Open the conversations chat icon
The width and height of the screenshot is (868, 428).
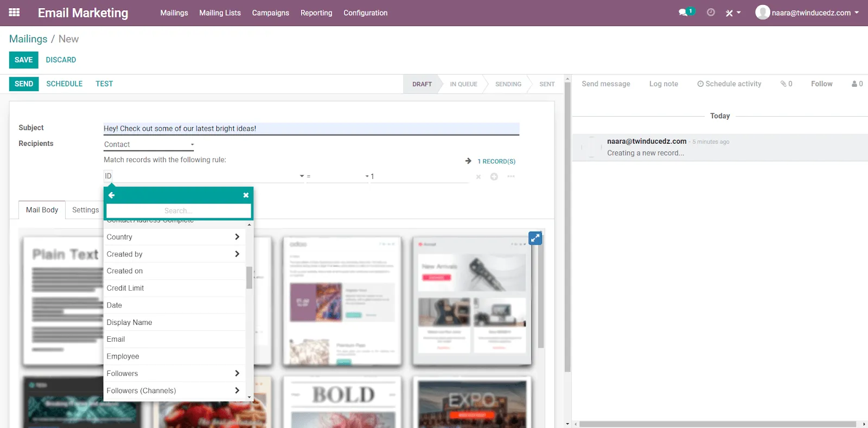[684, 12]
